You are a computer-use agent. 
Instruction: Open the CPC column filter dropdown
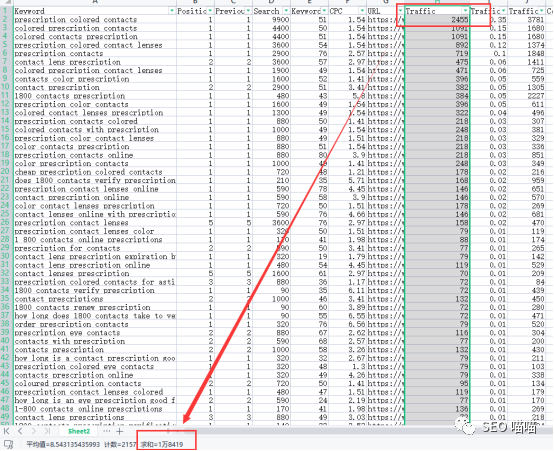362,11
